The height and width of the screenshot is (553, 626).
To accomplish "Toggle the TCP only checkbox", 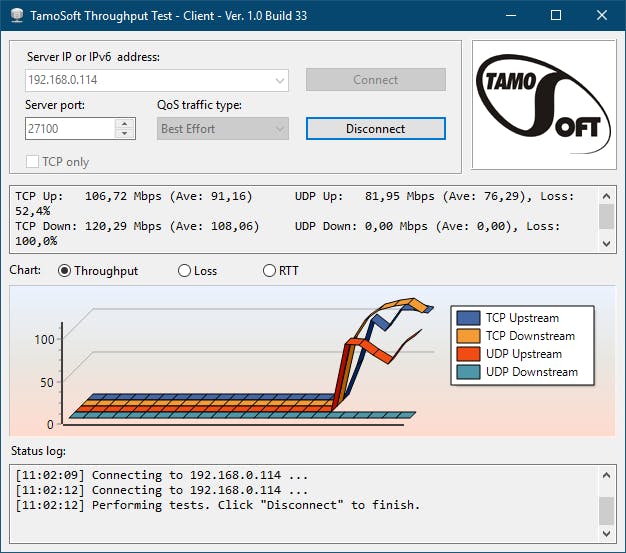I will point(32,162).
